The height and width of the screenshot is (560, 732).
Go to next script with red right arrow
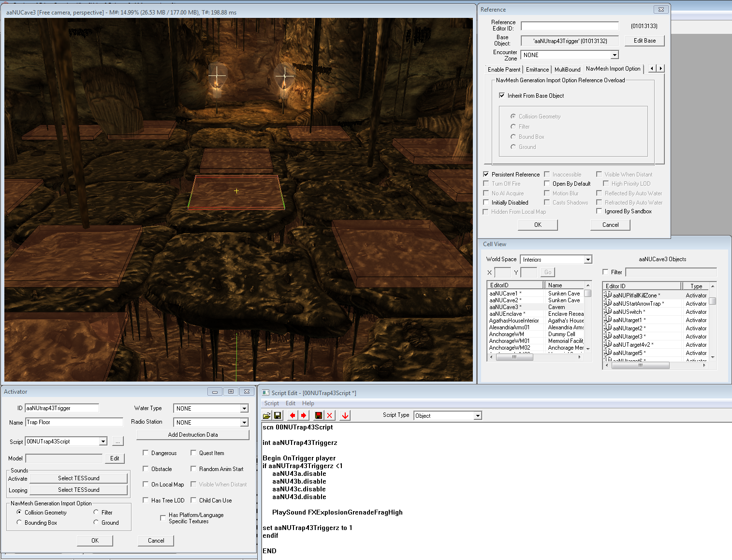click(x=304, y=415)
